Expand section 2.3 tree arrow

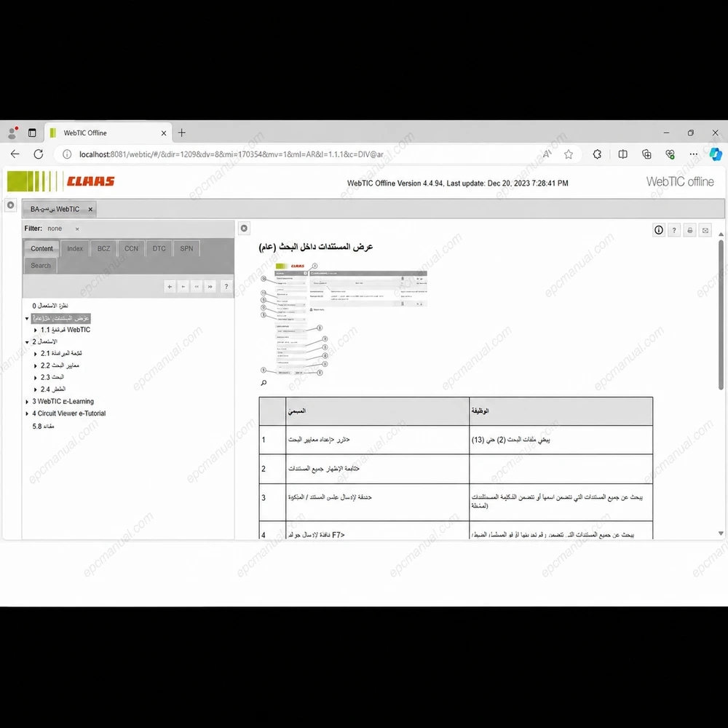coord(35,377)
